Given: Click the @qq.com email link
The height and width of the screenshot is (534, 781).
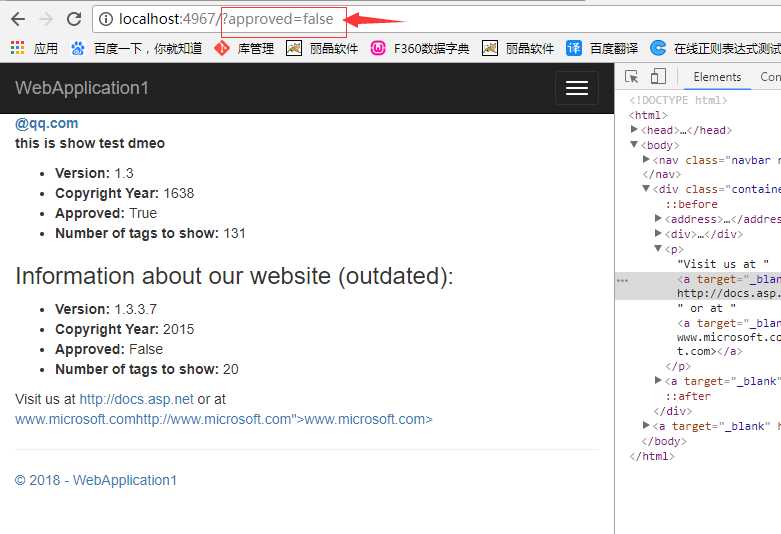Looking at the screenshot, I should click(x=46, y=123).
